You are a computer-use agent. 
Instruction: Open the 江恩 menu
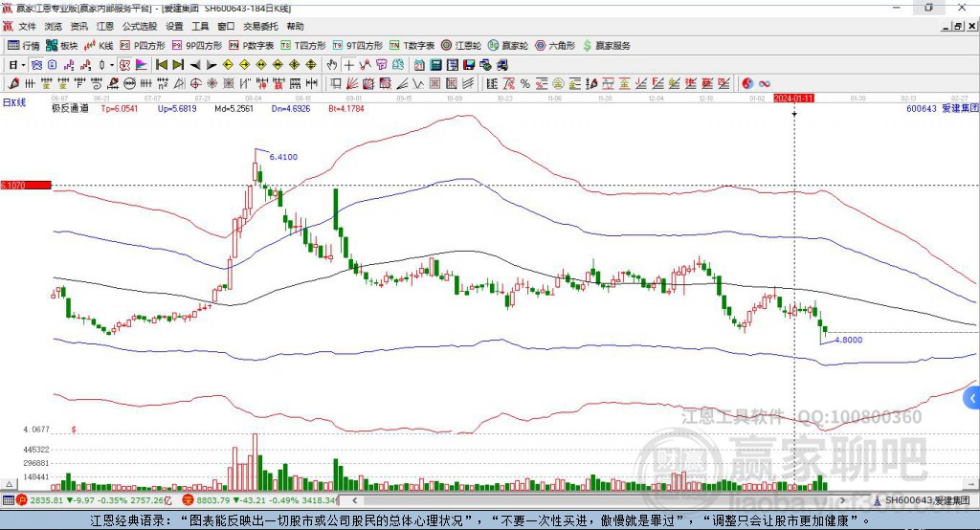(105, 26)
